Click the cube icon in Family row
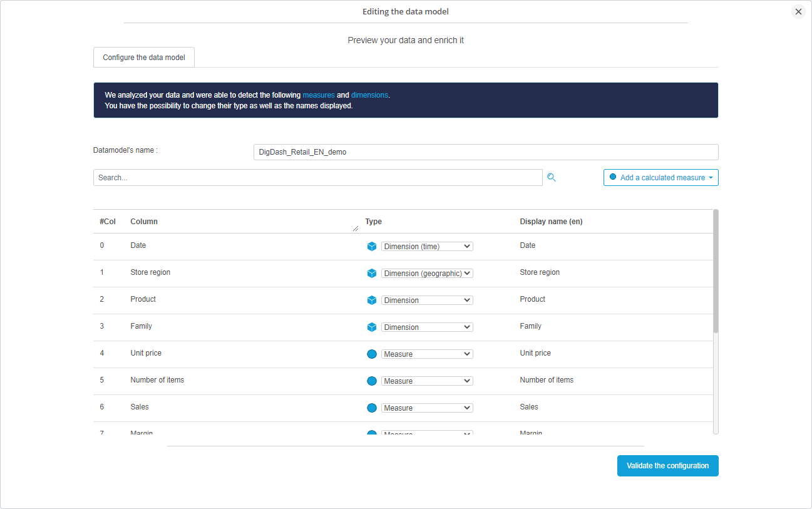This screenshot has width=812, height=509. [x=372, y=327]
